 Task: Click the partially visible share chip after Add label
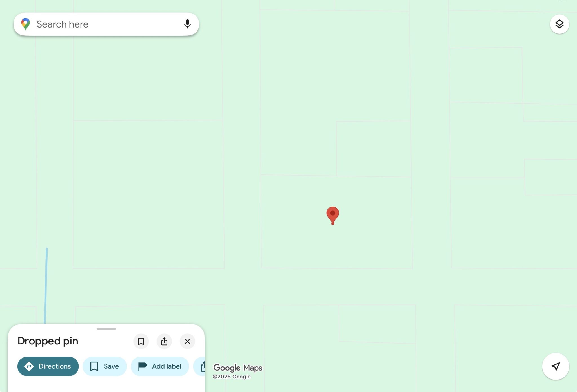point(201,366)
